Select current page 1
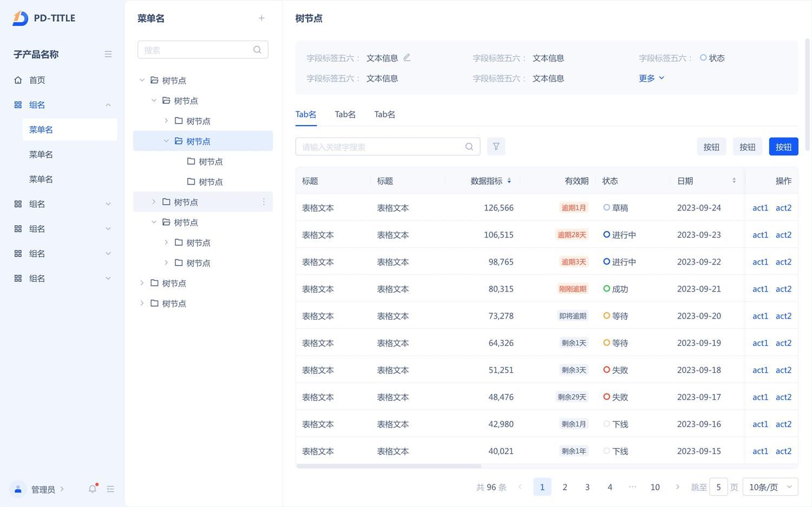The image size is (812, 507). pos(542,487)
